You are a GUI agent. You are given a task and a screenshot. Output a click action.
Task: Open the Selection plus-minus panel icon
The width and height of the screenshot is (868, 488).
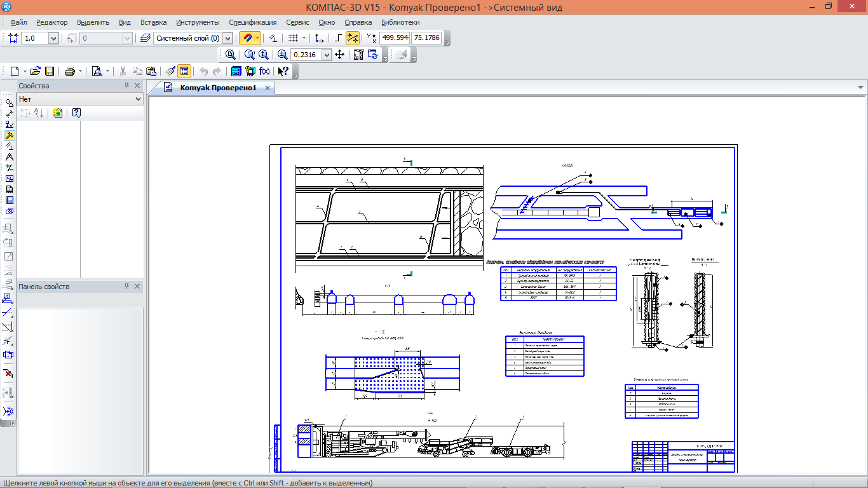click(10, 168)
